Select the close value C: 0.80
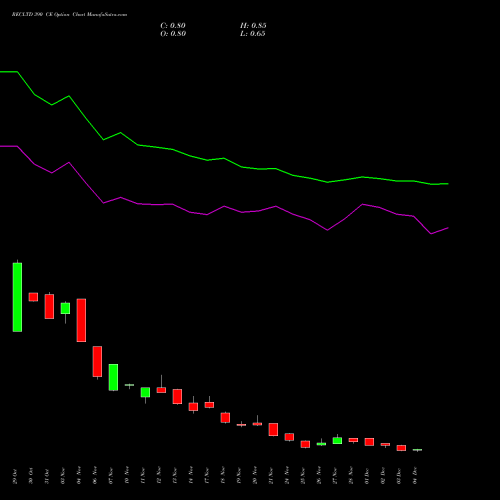The width and height of the screenshot is (500, 500). tap(173, 26)
